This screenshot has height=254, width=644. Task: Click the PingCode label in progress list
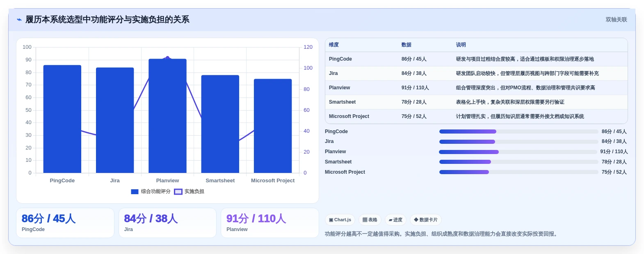pos(336,132)
